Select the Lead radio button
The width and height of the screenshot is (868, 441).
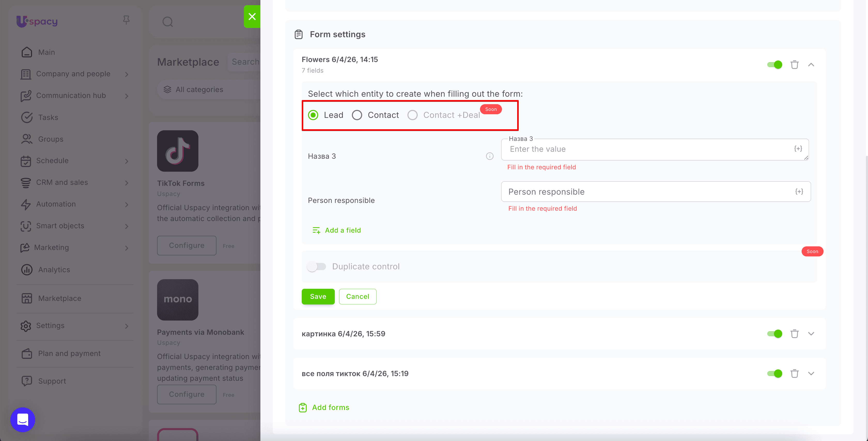point(313,115)
